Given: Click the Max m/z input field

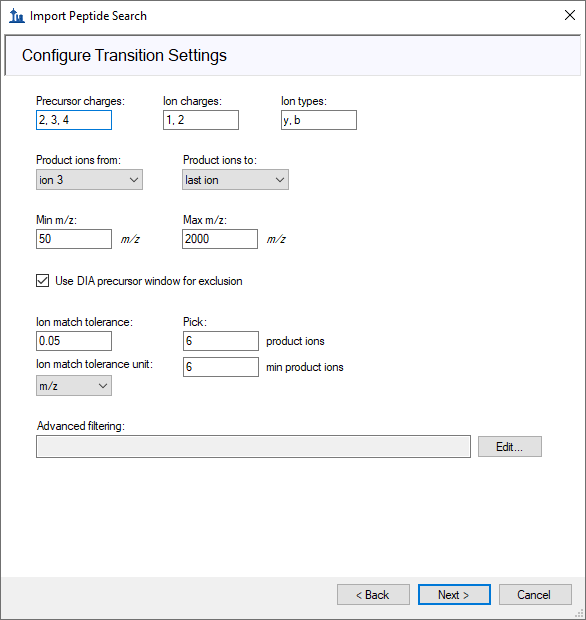Looking at the screenshot, I should [220, 239].
